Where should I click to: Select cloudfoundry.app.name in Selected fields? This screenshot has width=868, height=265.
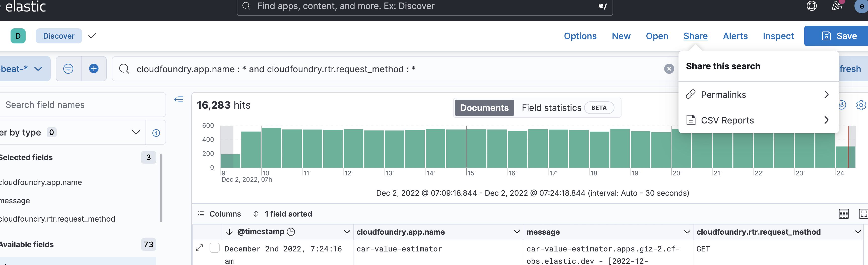41,182
